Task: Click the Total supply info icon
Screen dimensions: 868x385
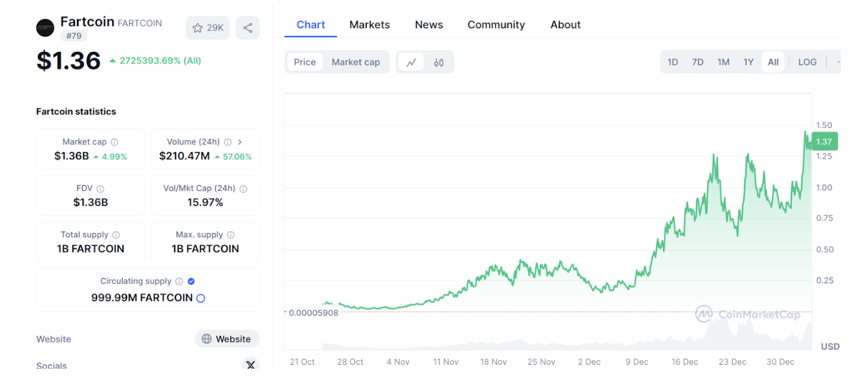Action: coord(116,234)
